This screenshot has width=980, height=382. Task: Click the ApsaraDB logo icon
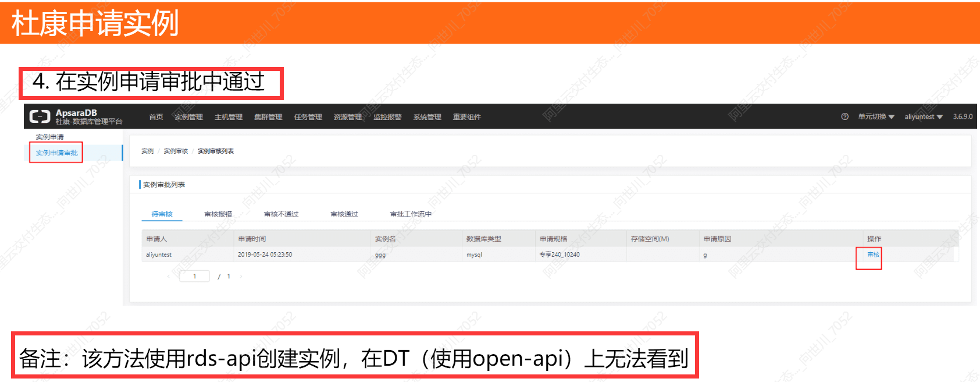coord(40,116)
